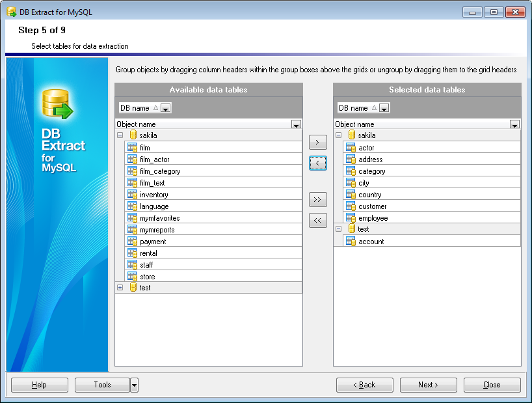Click the account table icon
Image resolution: width=532 pixels, height=403 pixels.
[351, 242]
